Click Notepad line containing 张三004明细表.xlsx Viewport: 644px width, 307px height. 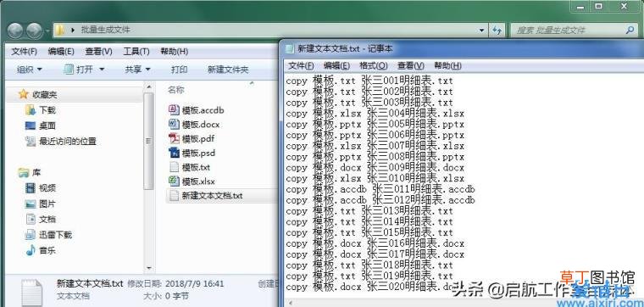click(375, 114)
